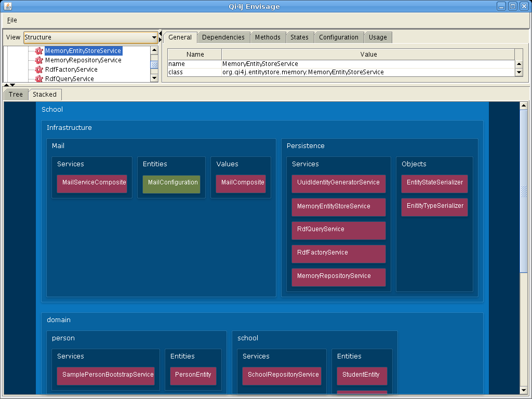Select the UuidIdentityGeneratorService block
Image resolution: width=532 pixels, height=399 pixels.
tap(338, 183)
